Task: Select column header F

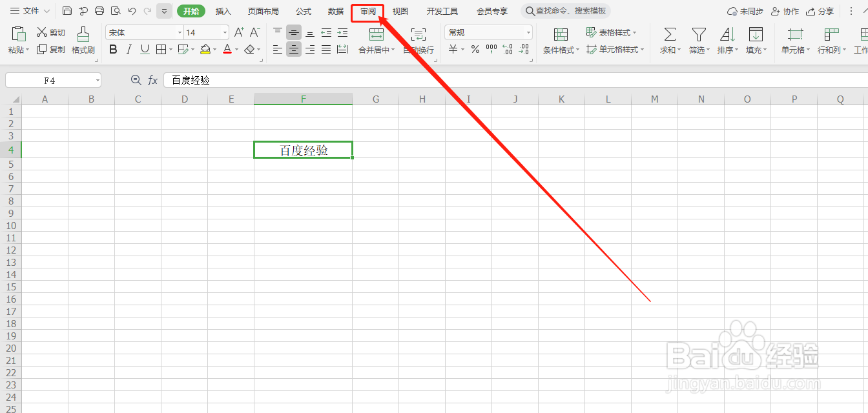Action: point(304,99)
